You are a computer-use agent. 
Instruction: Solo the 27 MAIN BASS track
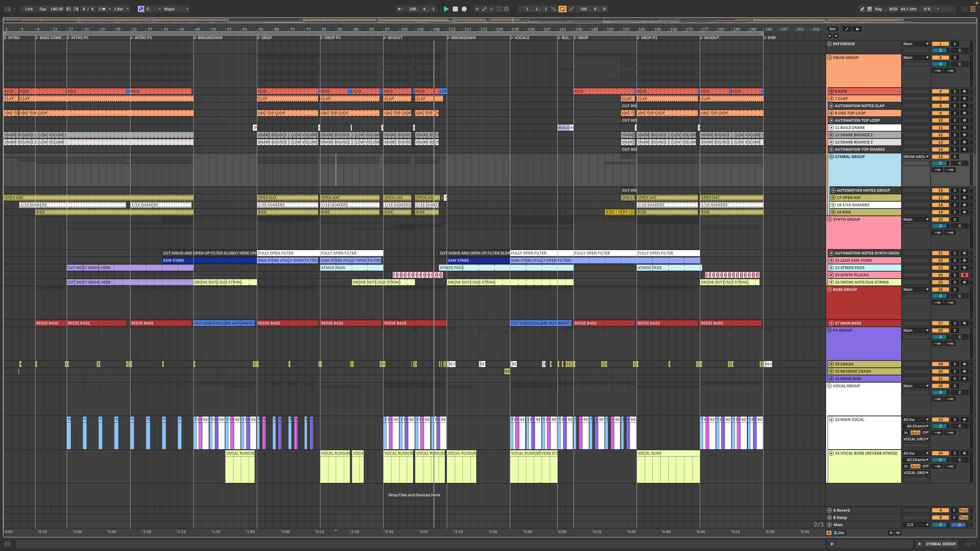click(x=955, y=323)
